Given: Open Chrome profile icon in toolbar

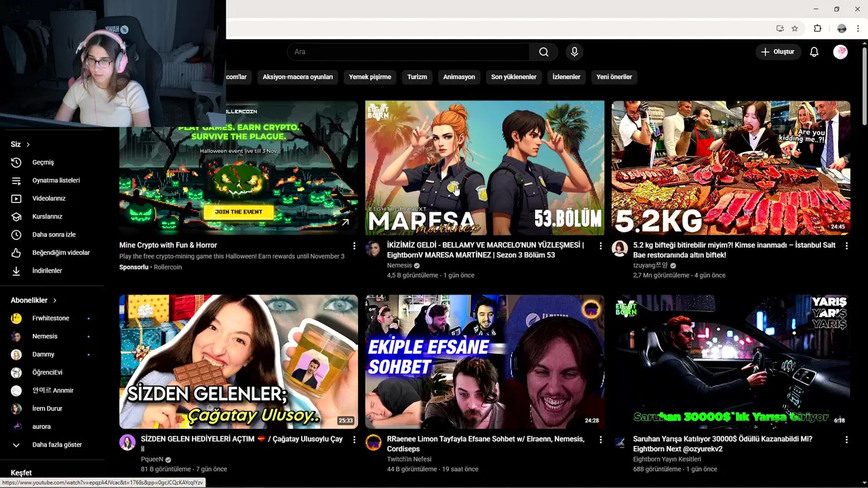Looking at the screenshot, I should pos(842,28).
